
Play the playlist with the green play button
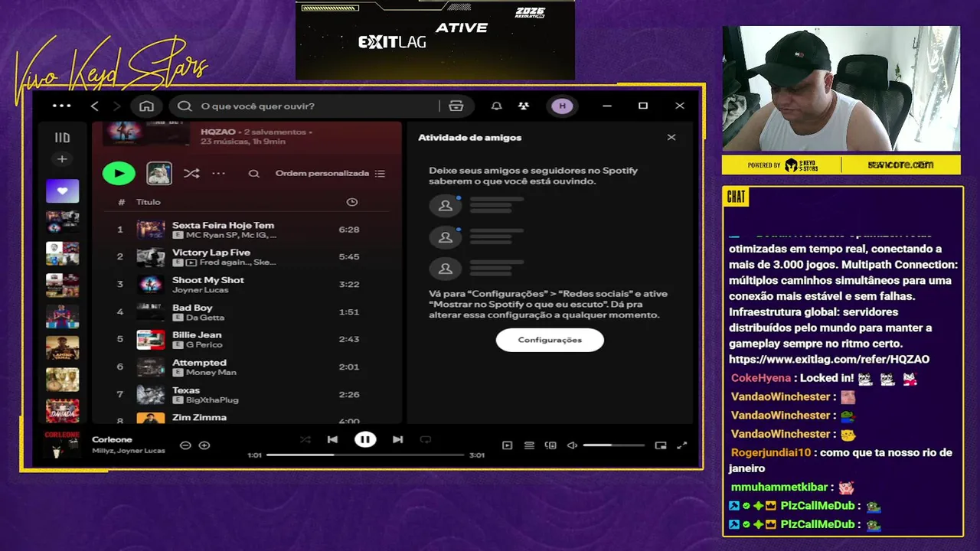click(119, 173)
